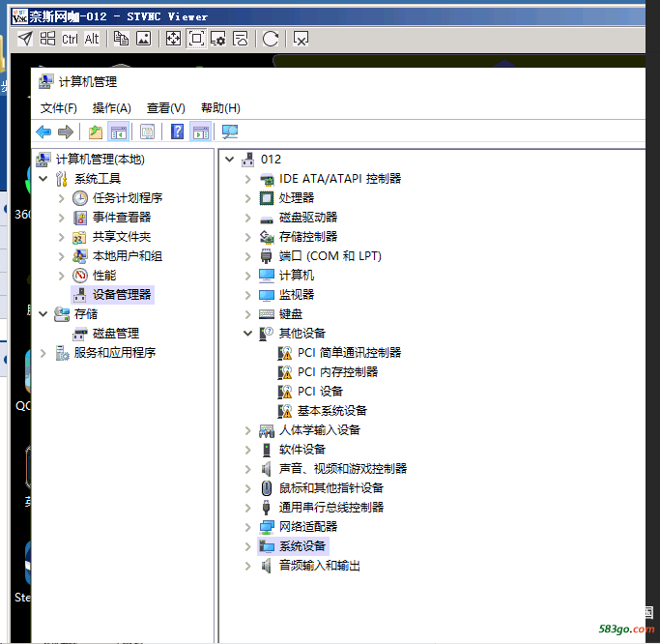
Task: Collapse the 系统工具 node
Action: [43, 179]
